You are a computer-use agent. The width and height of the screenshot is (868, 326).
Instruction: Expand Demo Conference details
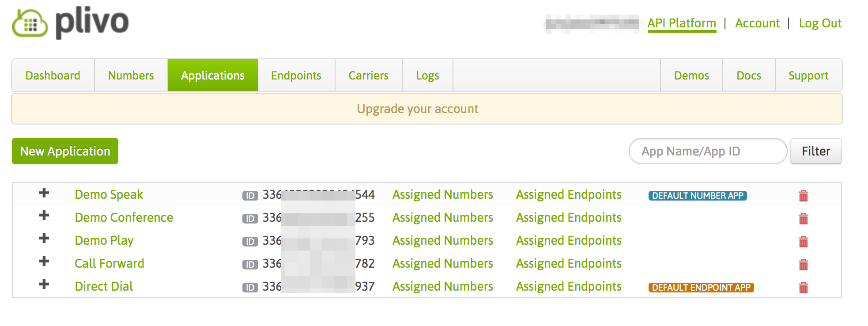44,216
